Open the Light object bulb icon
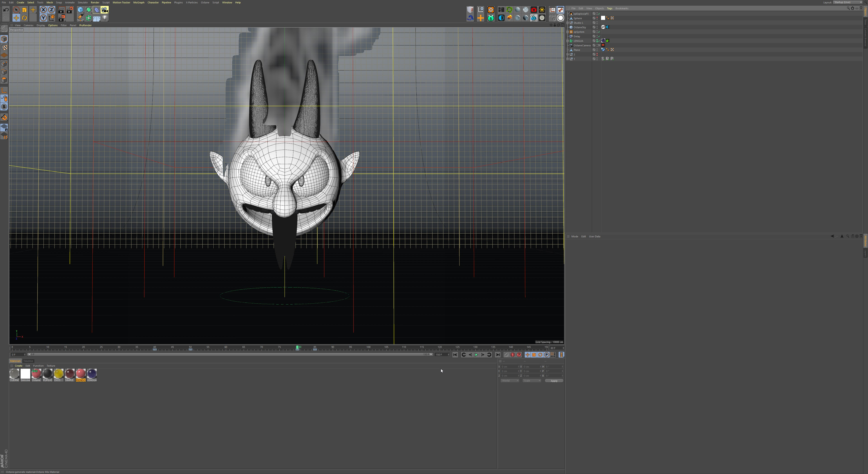This screenshot has width=868, height=474. point(105,18)
